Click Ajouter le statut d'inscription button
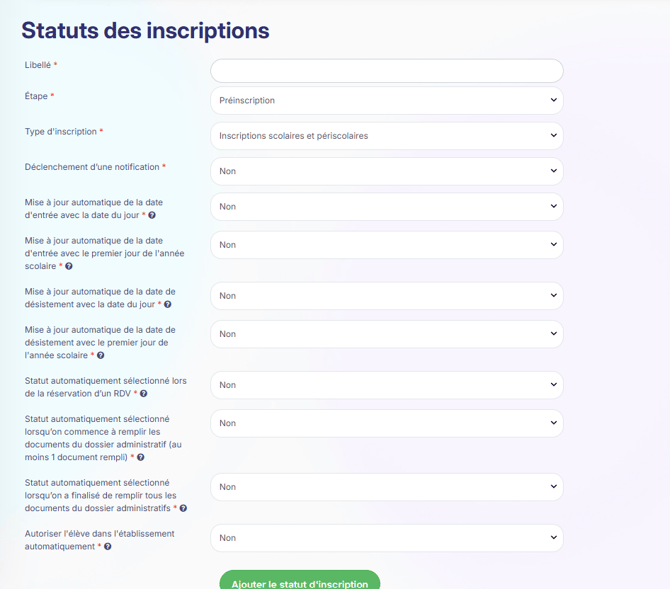670x589 pixels. (300, 581)
